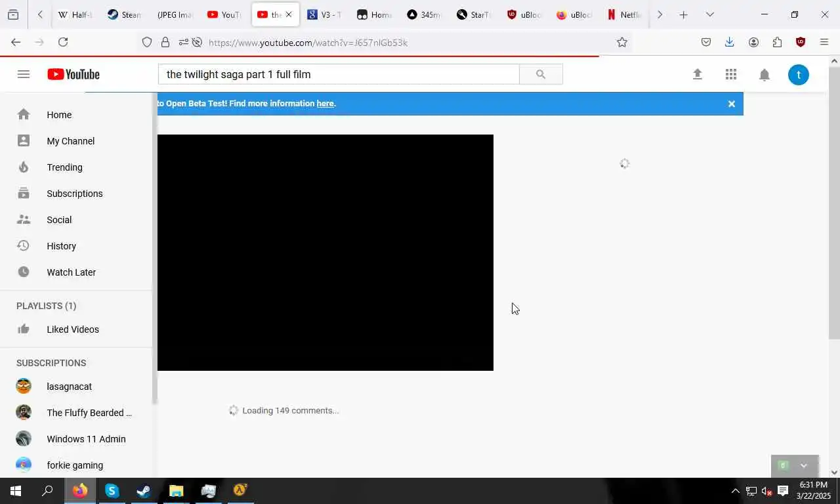Open lasagnacat subscription channel

(76, 387)
